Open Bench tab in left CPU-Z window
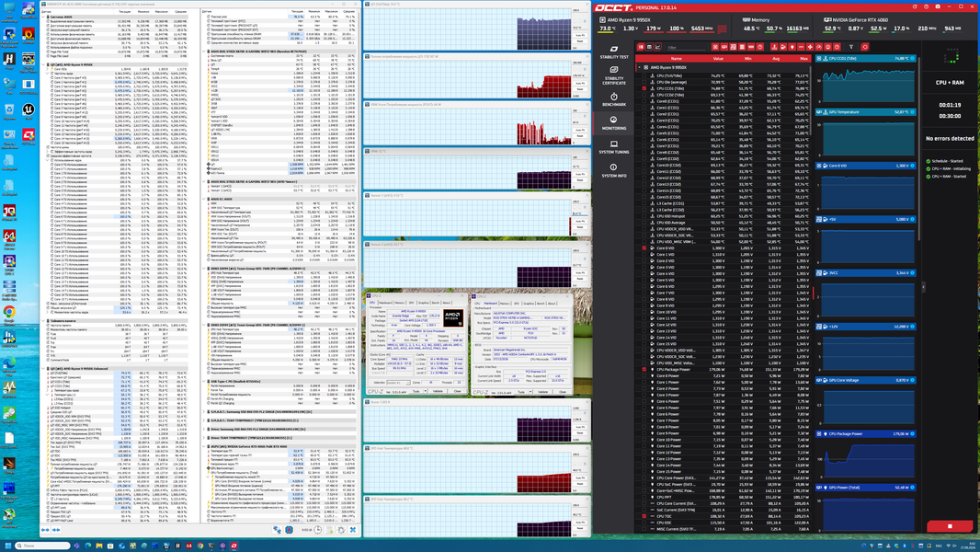This screenshot has width=980, height=552. (436, 303)
